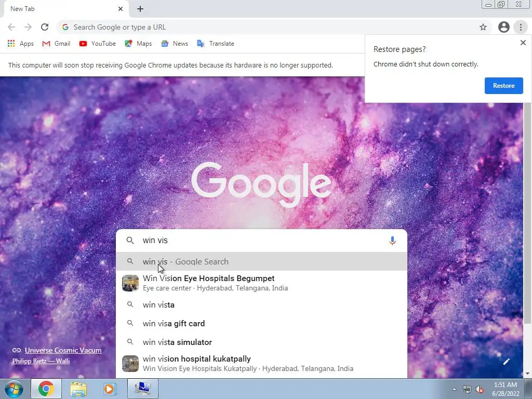Image resolution: width=532 pixels, height=399 pixels.
Task: Reload the page with refresh icon
Action: tap(45, 27)
